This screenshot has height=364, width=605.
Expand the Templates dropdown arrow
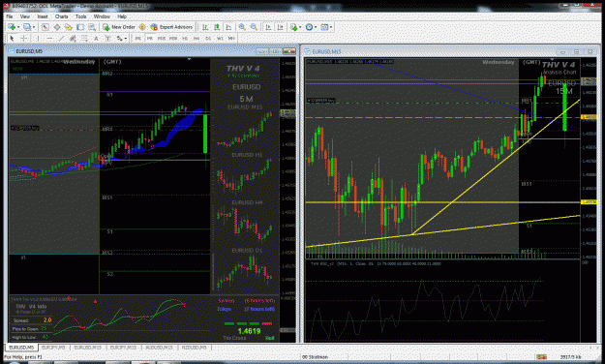(x=331, y=27)
